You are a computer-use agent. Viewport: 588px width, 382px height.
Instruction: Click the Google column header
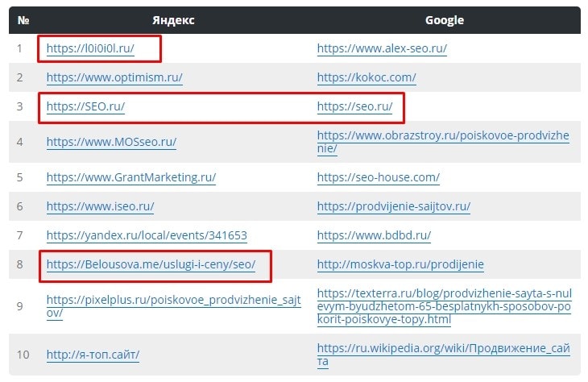click(445, 20)
